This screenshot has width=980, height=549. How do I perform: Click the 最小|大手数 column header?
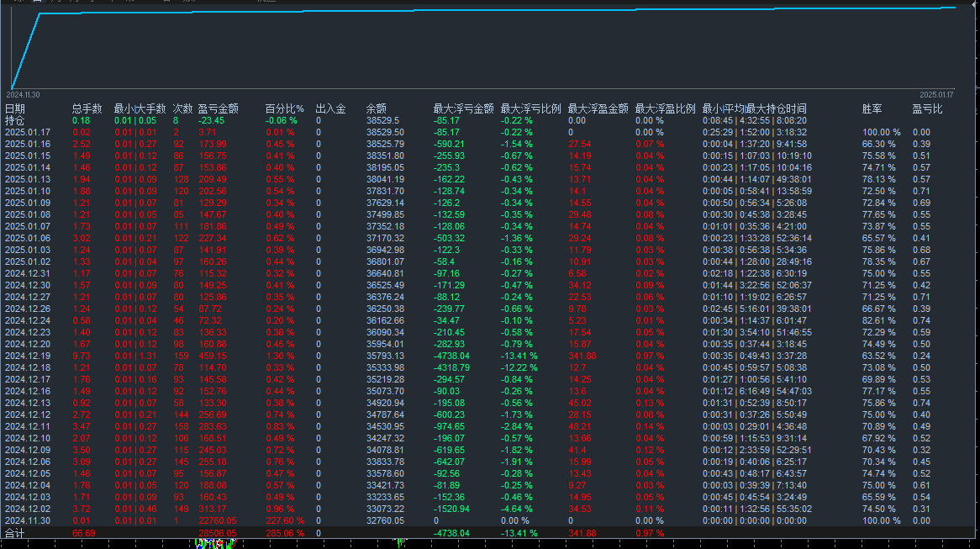pyautogui.click(x=140, y=108)
